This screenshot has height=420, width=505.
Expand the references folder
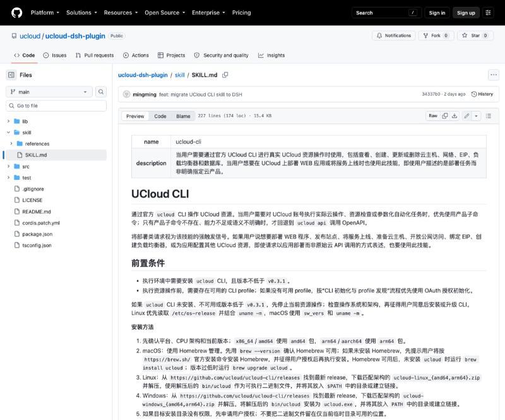coord(11,144)
